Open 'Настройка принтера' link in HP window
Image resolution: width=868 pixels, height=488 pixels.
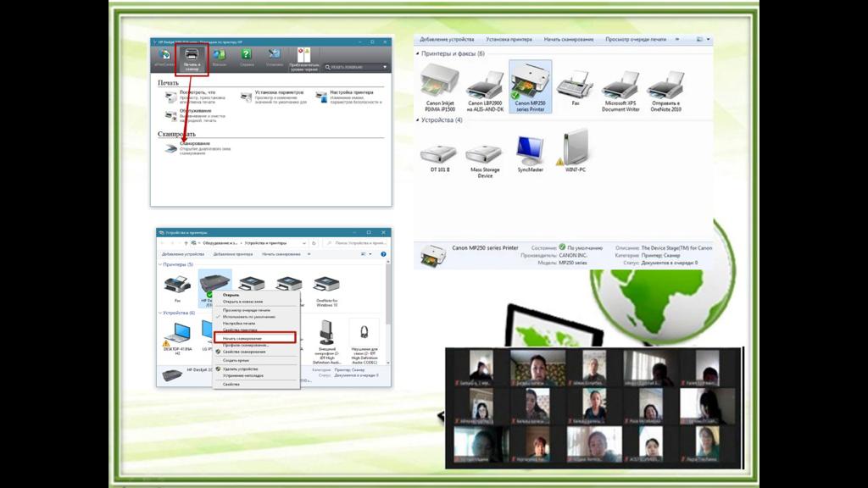point(351,91)
